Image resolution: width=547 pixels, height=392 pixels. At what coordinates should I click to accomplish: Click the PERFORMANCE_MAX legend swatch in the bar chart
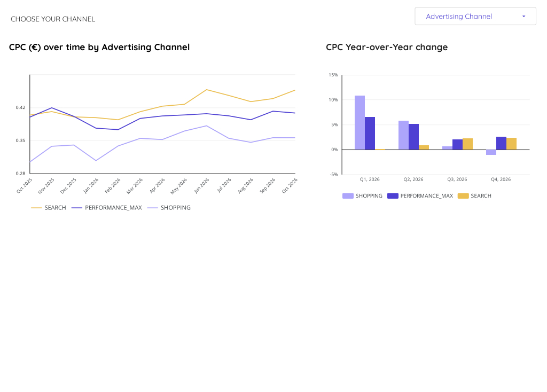pyautogui.click(x=393, y=196)
